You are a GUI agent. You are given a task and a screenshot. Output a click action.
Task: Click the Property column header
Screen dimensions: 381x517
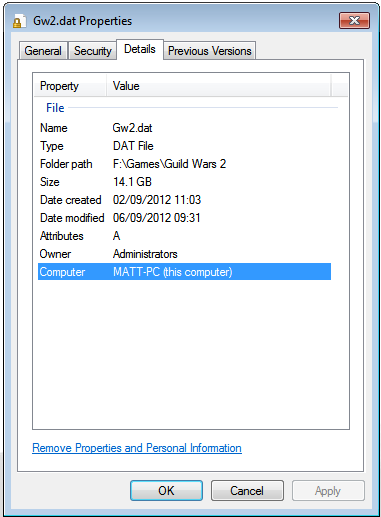click(70, 86)
